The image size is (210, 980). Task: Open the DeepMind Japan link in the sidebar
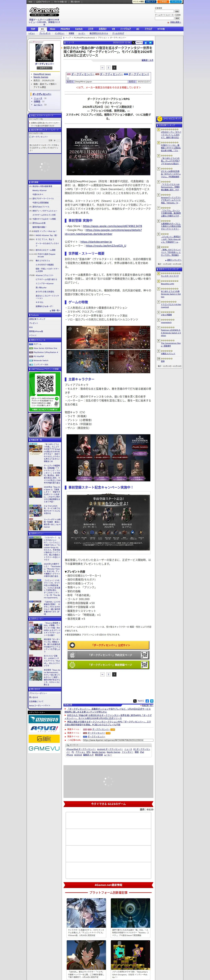pos(42,74)
